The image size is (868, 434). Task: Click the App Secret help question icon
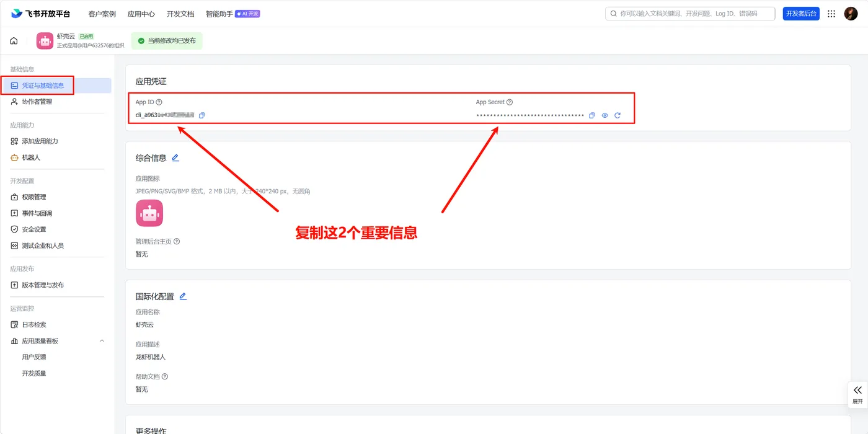[x=510, y=102]
